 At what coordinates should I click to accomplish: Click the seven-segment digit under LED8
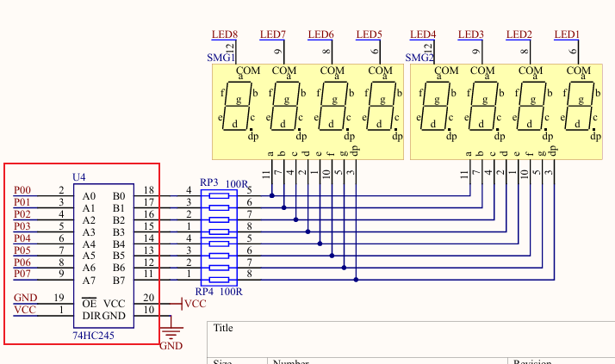coord(237,106)
